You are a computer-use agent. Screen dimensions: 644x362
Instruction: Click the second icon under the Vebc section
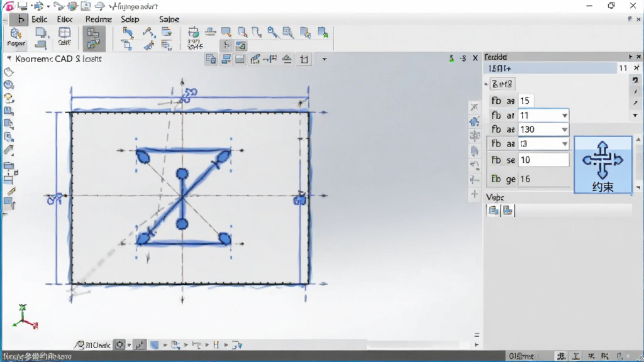pyautogui.click(x=508, y=211)
